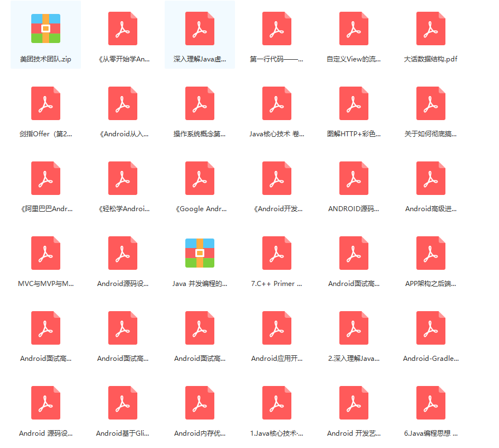Click the 2.深入理解Java... PDF icon
The image size is (499, 448).
click(353, 328)
